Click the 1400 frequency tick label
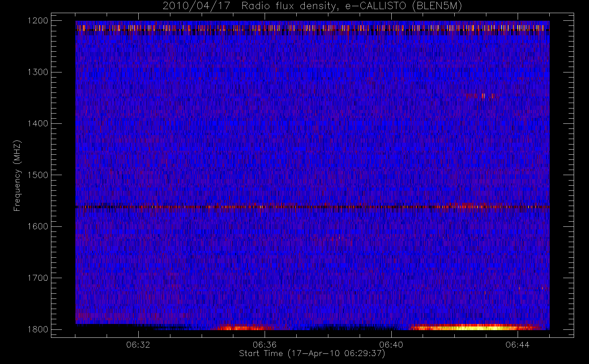 click(38, 123)
